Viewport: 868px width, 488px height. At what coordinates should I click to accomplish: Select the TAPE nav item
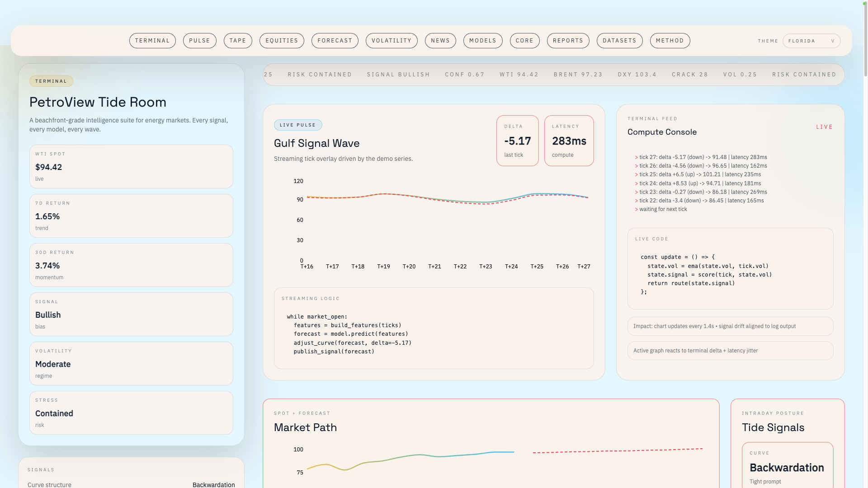(238, 41)
